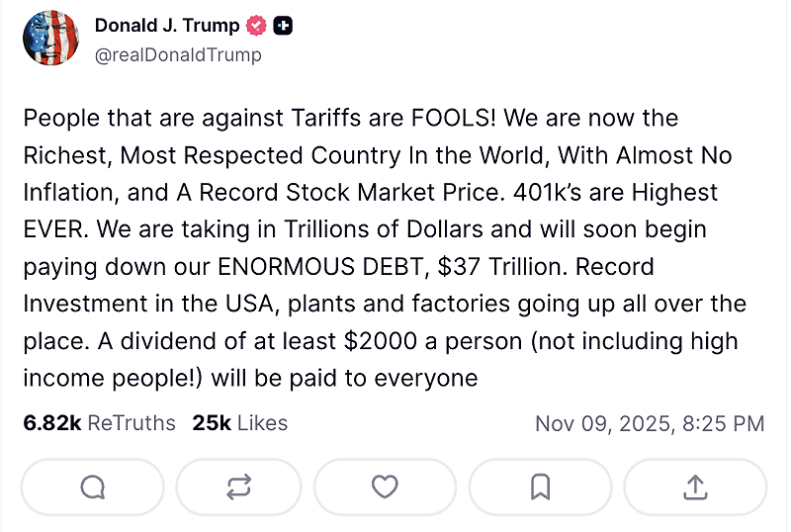View the 25k Likes list

click(240, 423)
